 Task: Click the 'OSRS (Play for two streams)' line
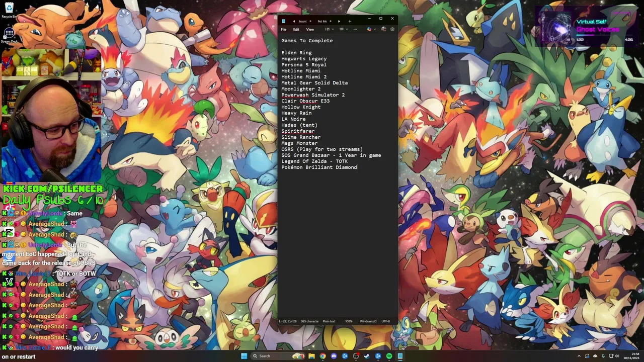tap(322, 149)
